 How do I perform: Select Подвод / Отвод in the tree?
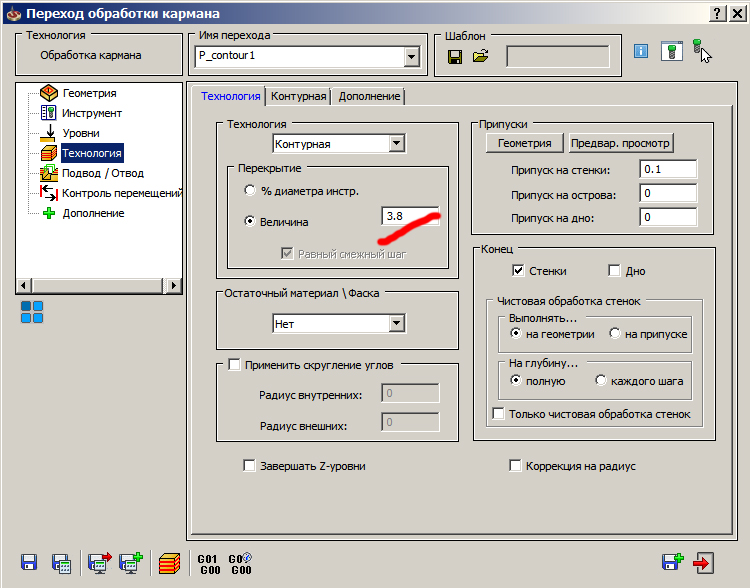[x=103, y=173]
